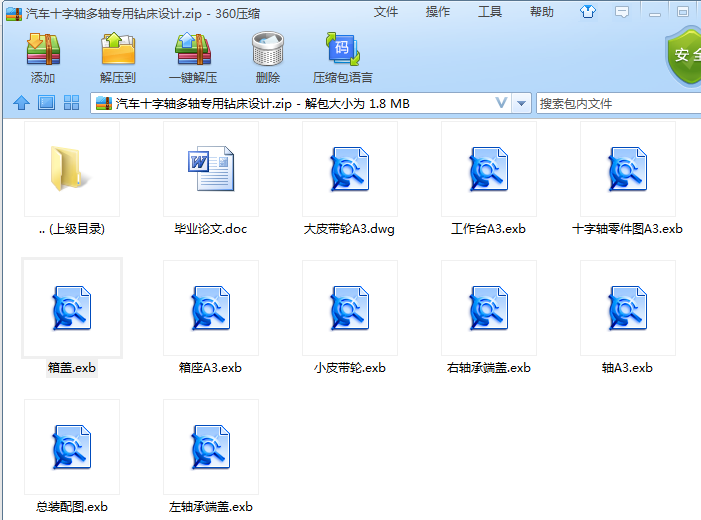The image size is (701, 520).
Task: Switch to tile grid view mode
Action: coord(71,103)
